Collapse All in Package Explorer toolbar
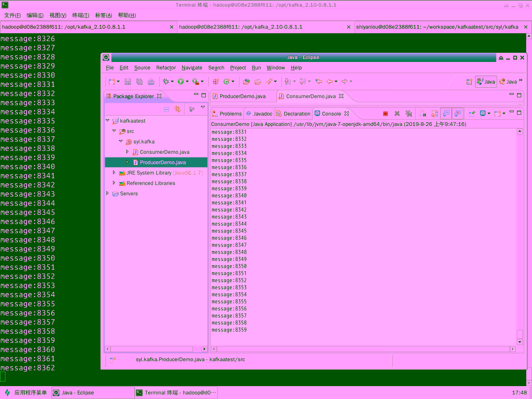The image size is (532, 399). click(x=166, y=109)
